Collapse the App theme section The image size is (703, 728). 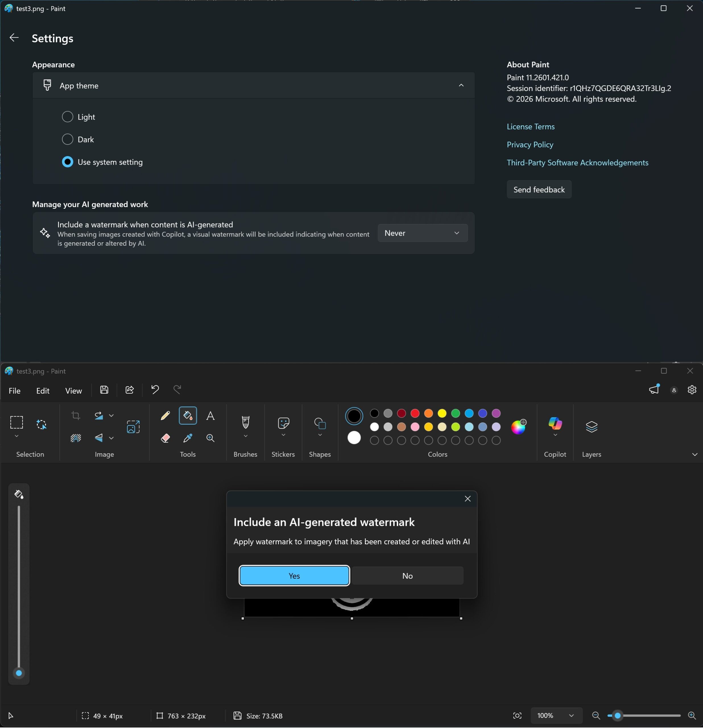point(461,86)
